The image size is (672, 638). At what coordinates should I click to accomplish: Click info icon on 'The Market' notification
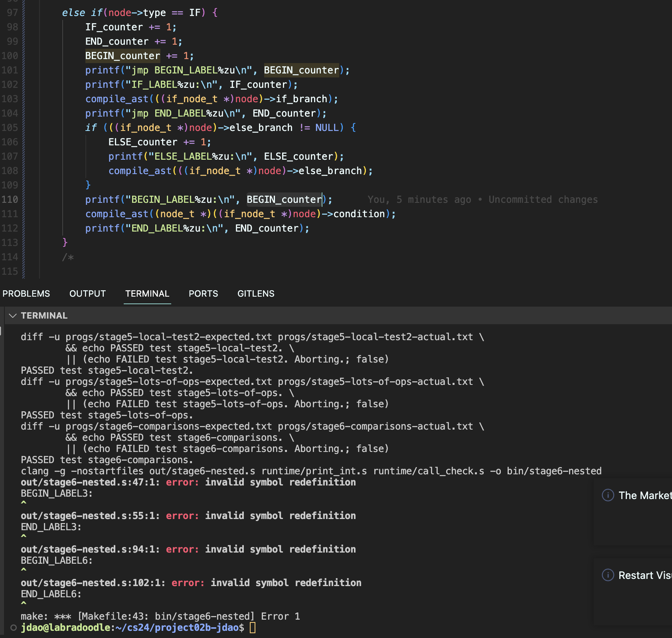(x=608, y=495)
